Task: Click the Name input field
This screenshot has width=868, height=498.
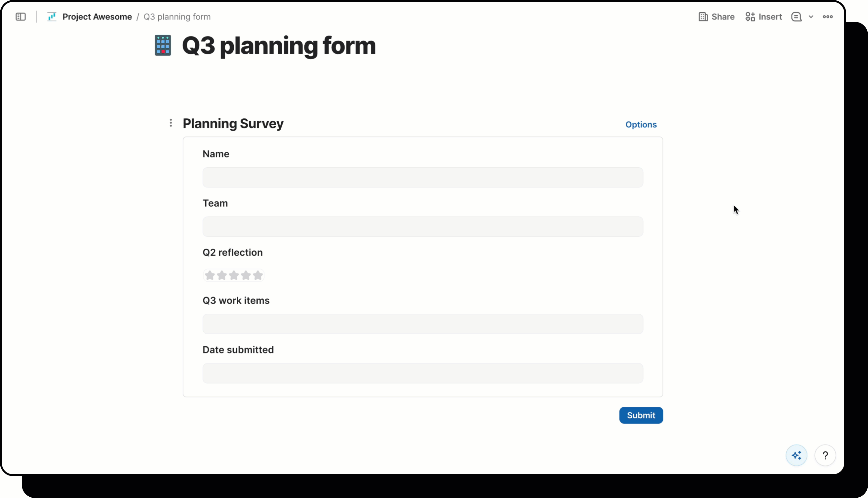Action: coord(422,178)
